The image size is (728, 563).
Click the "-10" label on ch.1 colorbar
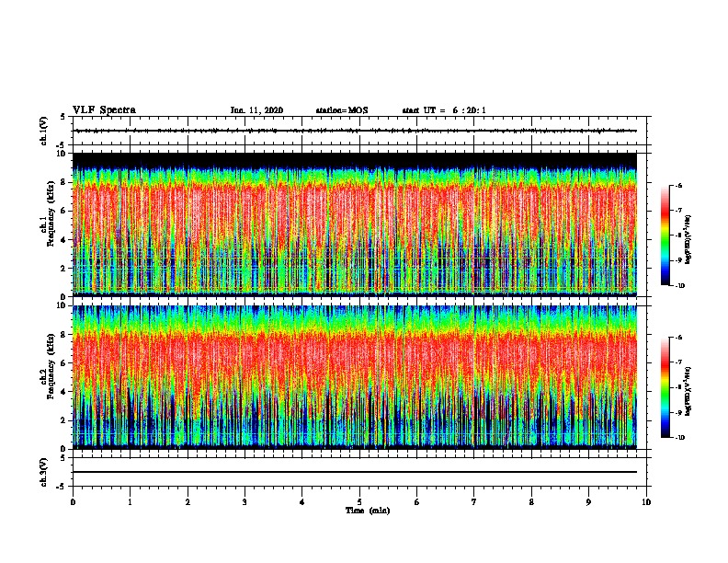[x=679, y=286]
